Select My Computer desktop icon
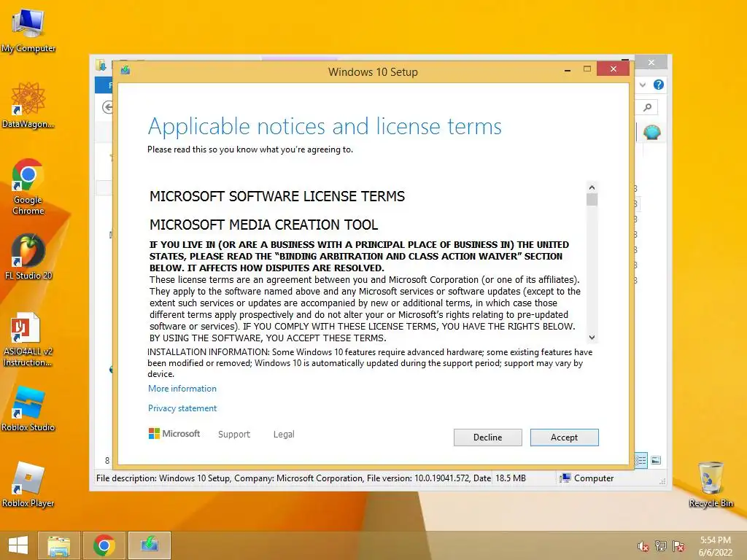Viewport: 747px width, 560px height. [28, 31]
